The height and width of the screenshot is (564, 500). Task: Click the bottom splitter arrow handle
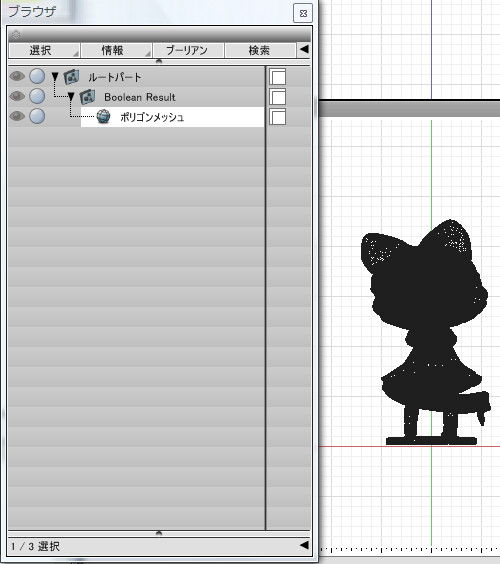click(159, 533)
